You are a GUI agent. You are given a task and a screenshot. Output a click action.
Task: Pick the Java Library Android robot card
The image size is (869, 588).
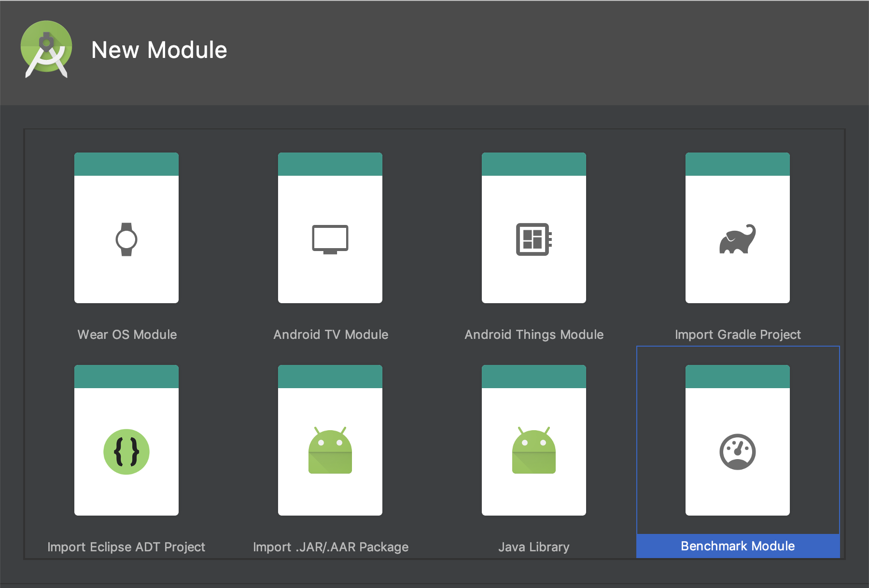tap(534, 440)
